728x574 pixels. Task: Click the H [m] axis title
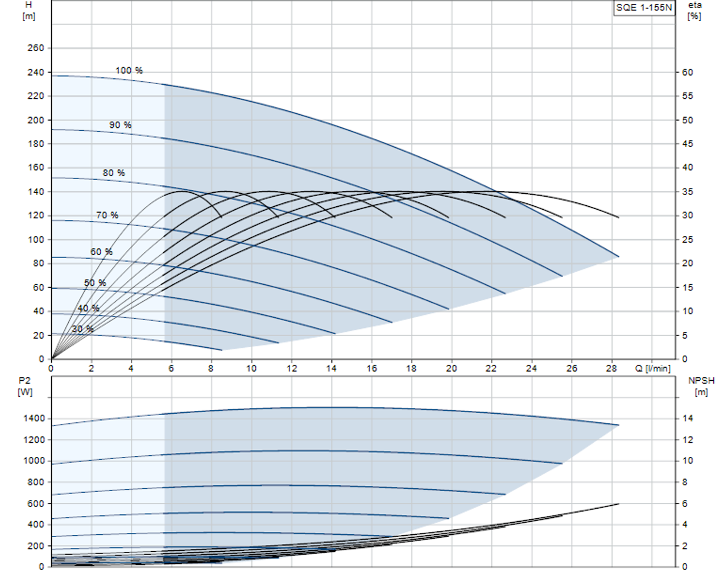pos(28,10)
